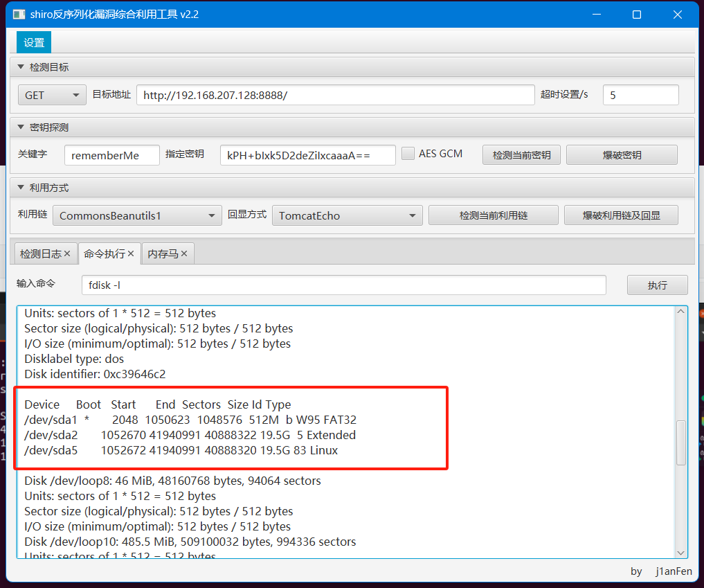Click the Disk /dev/loop8 line
The height and width of the screenshot is (588, 704).
[x=172, y=481]
